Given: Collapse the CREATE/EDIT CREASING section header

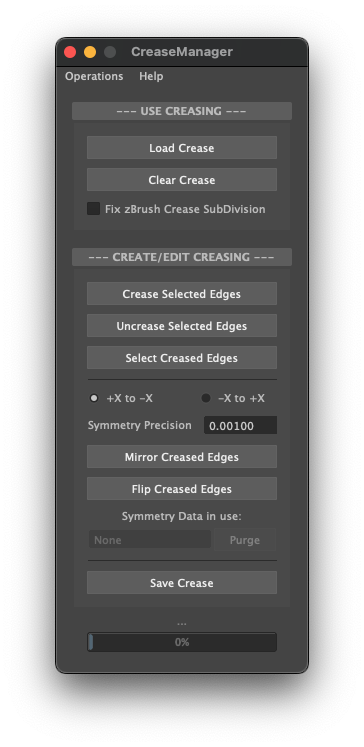Looking at the screenshot, I should click(182, 257).
